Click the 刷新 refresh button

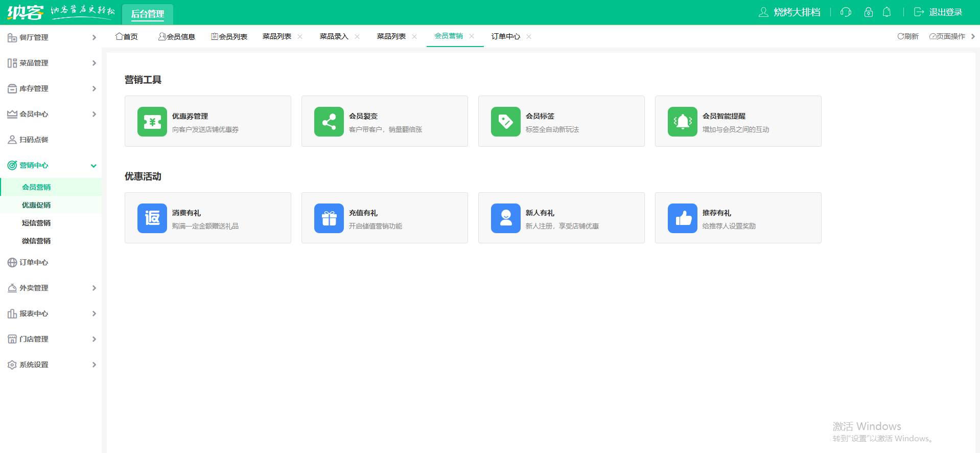click(x=908, y=36)
